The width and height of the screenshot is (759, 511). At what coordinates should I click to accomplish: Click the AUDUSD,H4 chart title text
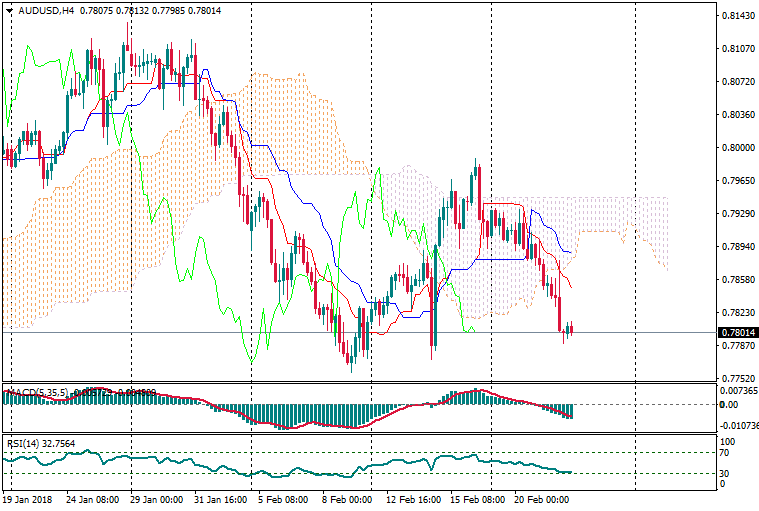coord(46,10)
